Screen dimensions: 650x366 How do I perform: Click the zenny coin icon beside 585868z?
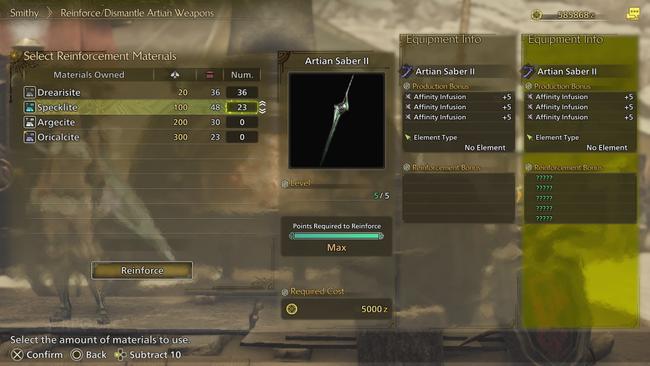(537, 15)
